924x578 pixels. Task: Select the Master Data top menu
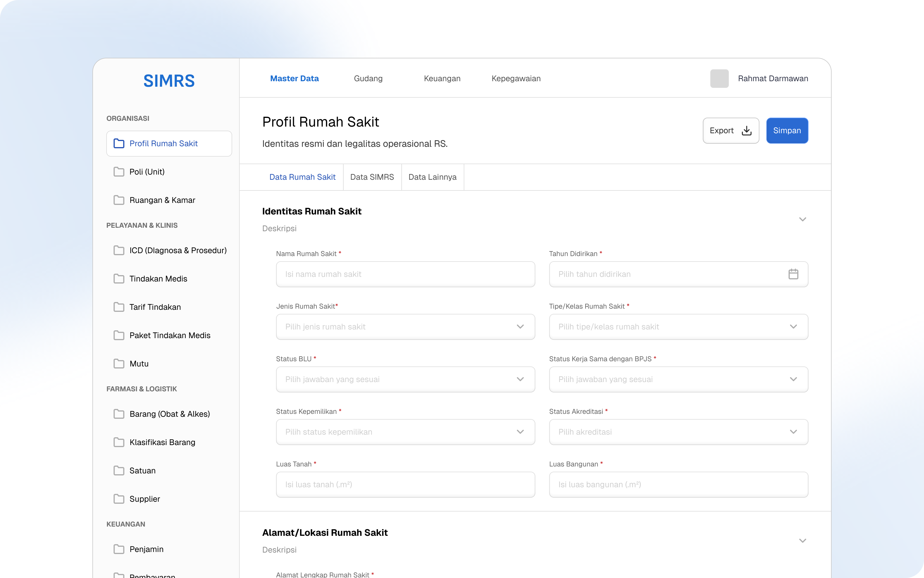tap(295, 78)
